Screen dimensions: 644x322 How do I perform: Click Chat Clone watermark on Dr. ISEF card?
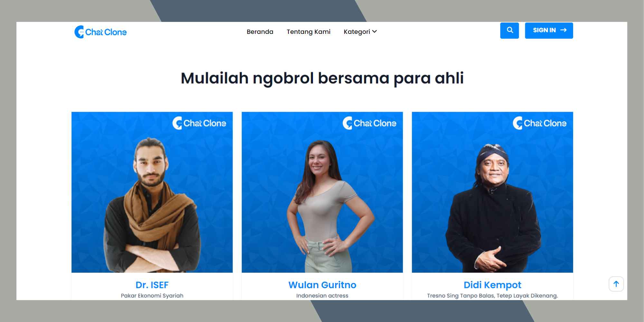click(199, 123)
